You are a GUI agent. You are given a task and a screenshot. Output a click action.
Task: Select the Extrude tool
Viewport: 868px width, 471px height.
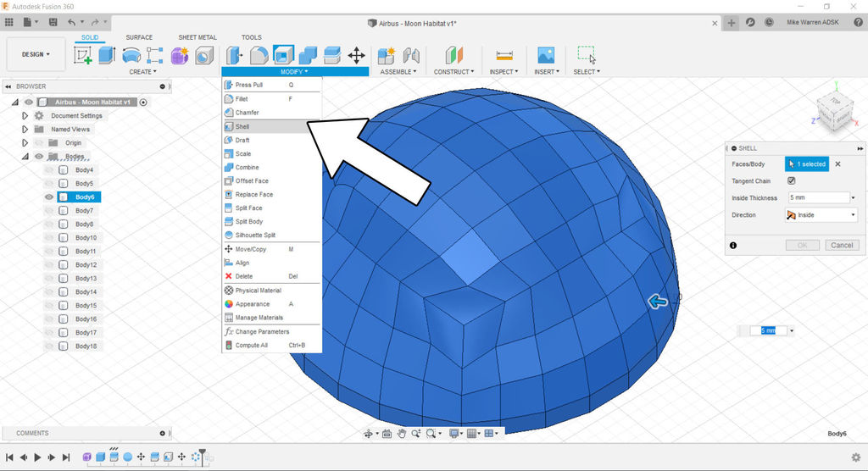coord(107,55)
